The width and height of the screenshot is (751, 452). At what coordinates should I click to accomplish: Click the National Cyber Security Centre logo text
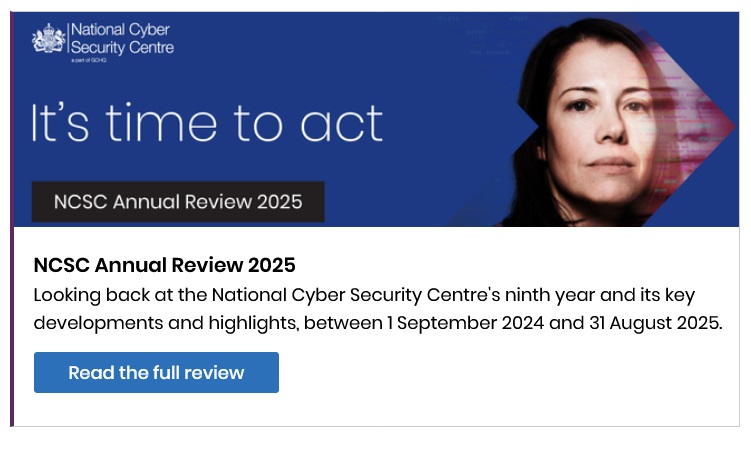point(121,39)
